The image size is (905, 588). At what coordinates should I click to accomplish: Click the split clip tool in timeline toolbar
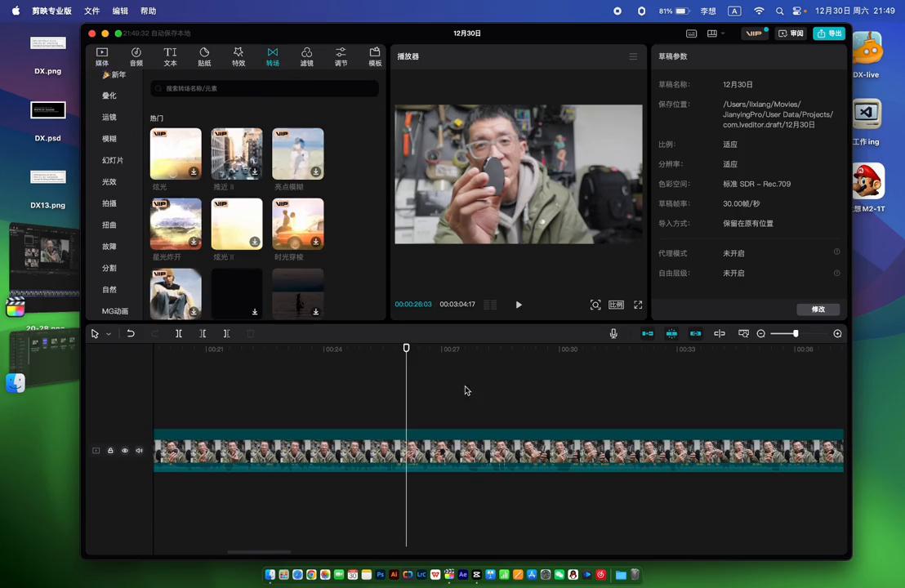(179, 333)
